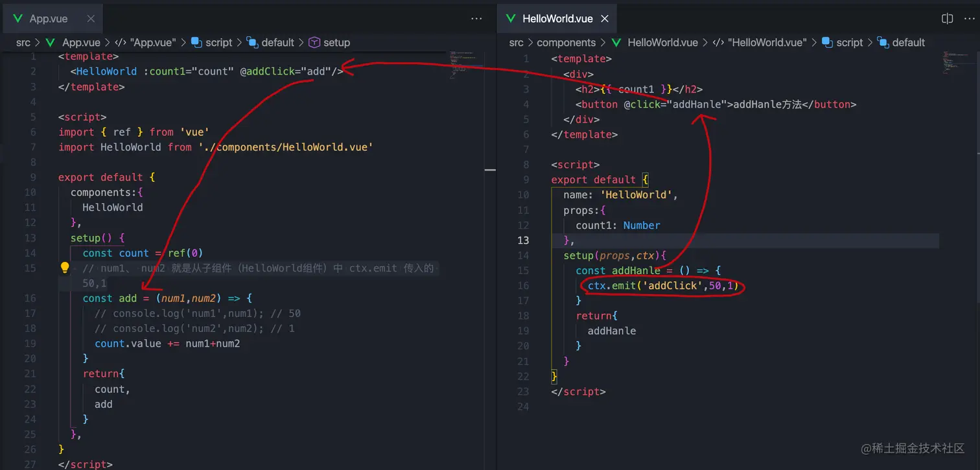Click Vue logo icon on the App.vue tab

18,19
